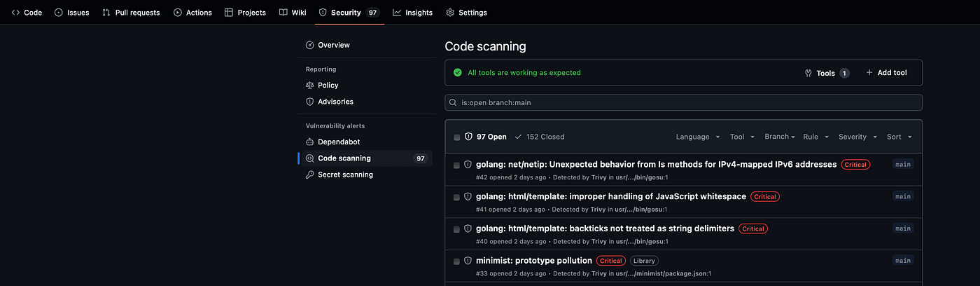
Task: Open the Tool filter dropdown
Action: [x=742, y=137]
